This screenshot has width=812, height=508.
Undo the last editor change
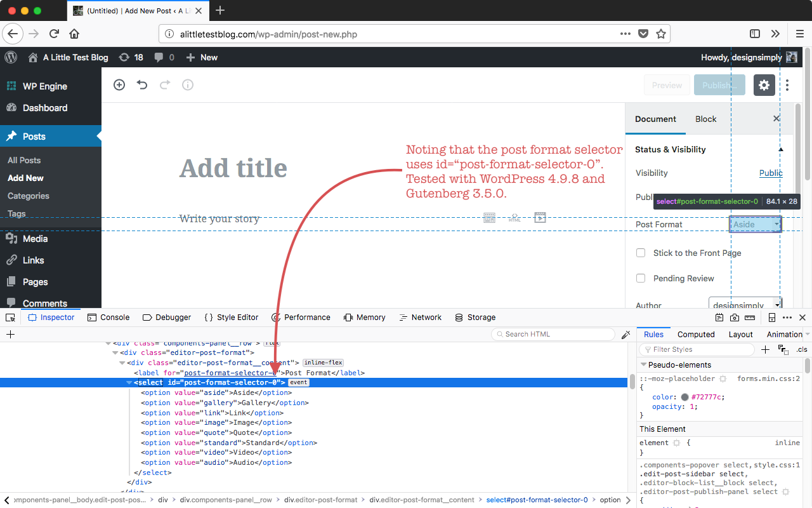coord(142,85)
